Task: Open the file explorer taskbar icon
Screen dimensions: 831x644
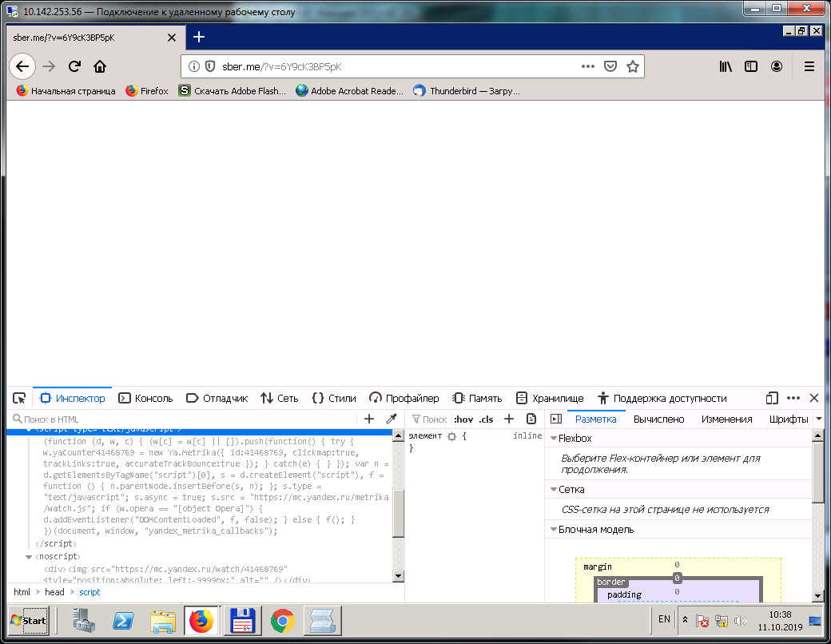Action: [163, 621]
